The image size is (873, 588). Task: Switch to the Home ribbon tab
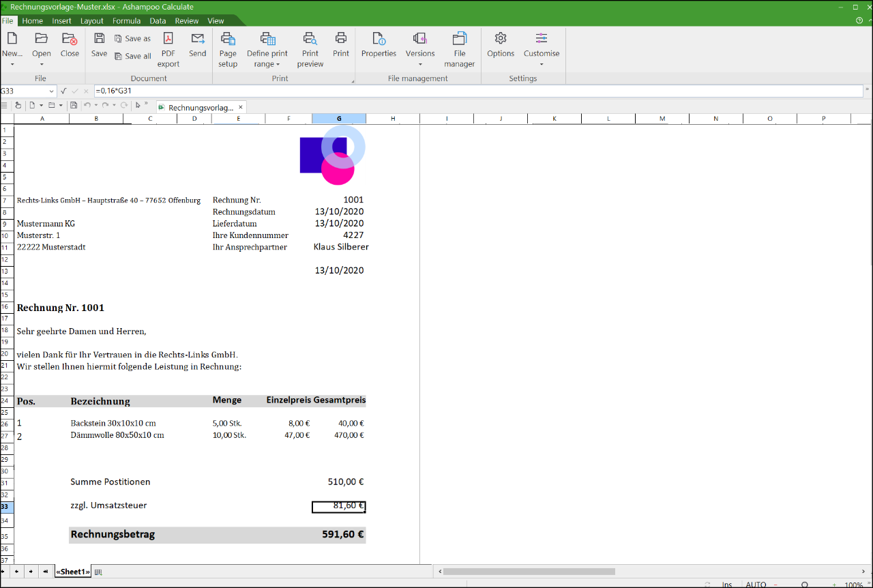(x=32, y=20)
